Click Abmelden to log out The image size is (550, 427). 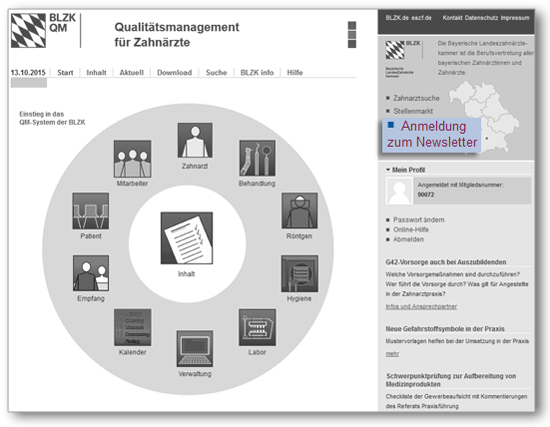pyautogui.click(x=408, y=240)
